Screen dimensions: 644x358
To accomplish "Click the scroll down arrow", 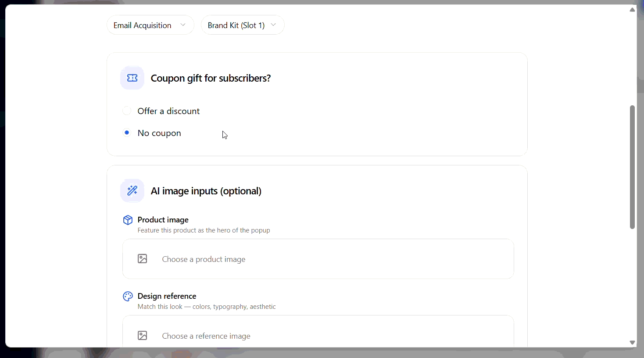I will [632, 343].
